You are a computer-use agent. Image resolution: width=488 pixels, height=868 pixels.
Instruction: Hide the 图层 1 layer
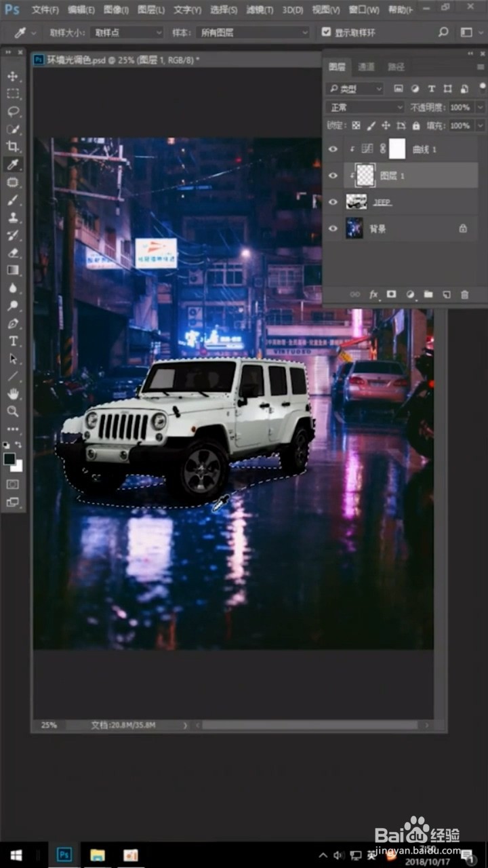click(x=333, y=176)
